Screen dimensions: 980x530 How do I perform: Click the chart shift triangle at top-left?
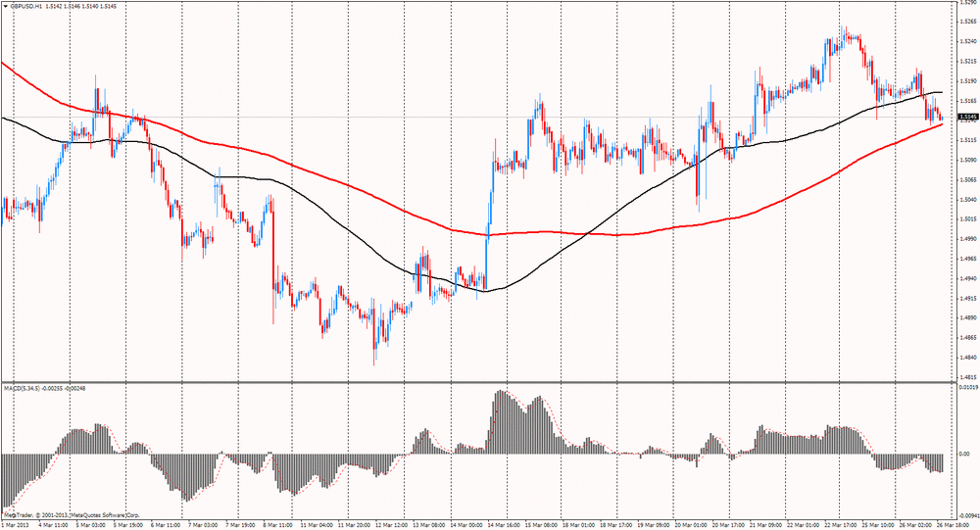tap(5, 6)
